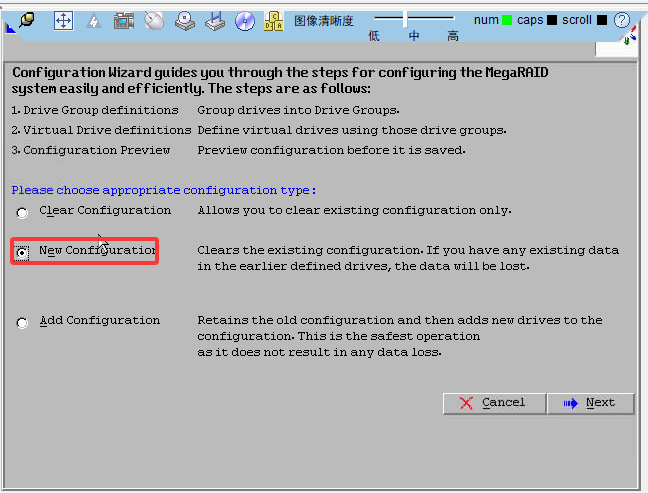648x493 pixels.
Task: Click the pin toolbar icon
Action: 27,19
